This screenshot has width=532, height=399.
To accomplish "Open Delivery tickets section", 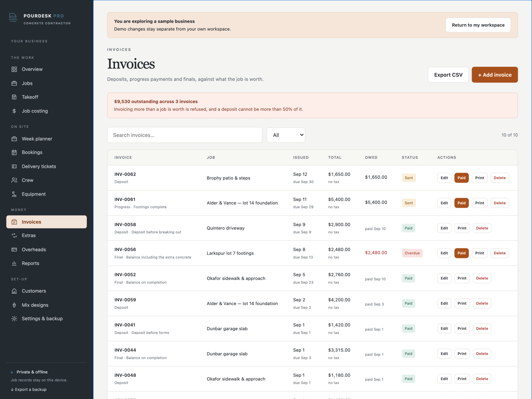I will click(x=47, y=166).
